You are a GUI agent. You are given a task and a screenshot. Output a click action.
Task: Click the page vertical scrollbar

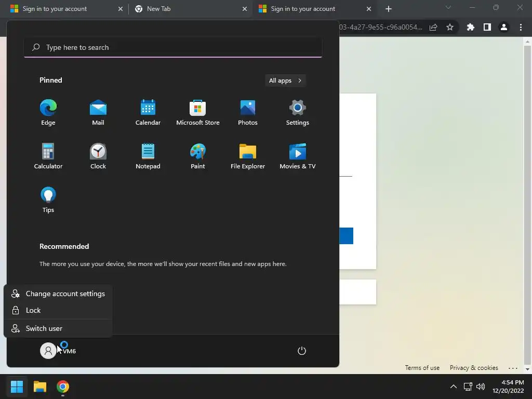[527, 205]
